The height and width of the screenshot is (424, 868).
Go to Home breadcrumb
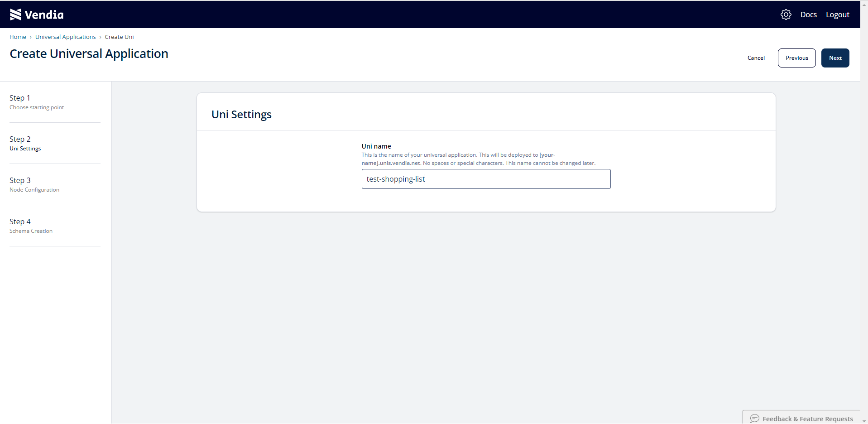(18, 37)
